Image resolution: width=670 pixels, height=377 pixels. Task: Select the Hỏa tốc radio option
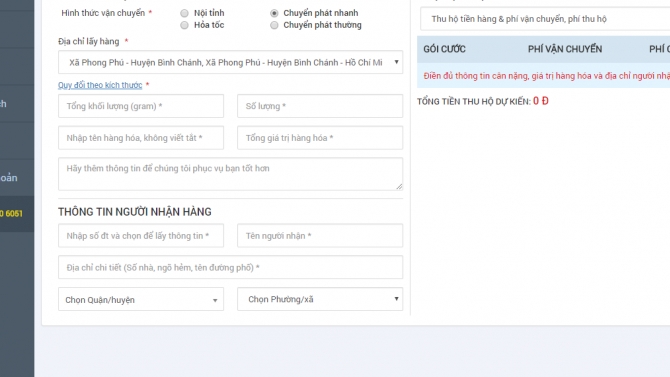(184, 25)
